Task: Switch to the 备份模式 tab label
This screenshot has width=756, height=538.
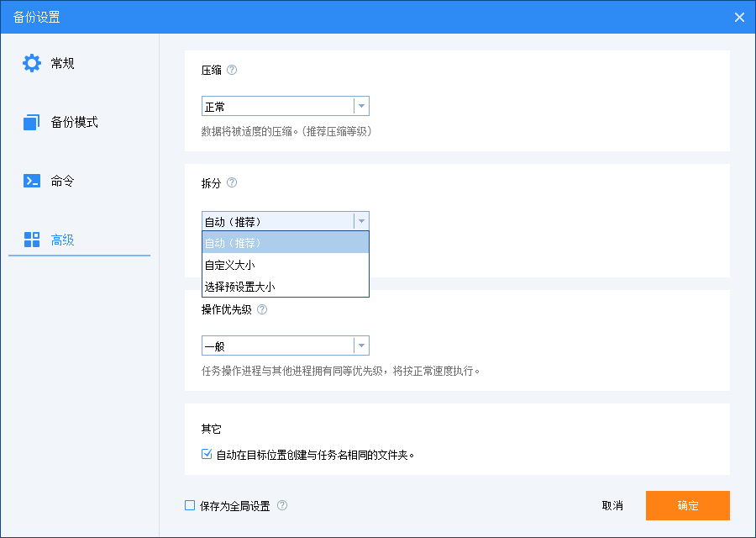Action: tap(74, 122)
